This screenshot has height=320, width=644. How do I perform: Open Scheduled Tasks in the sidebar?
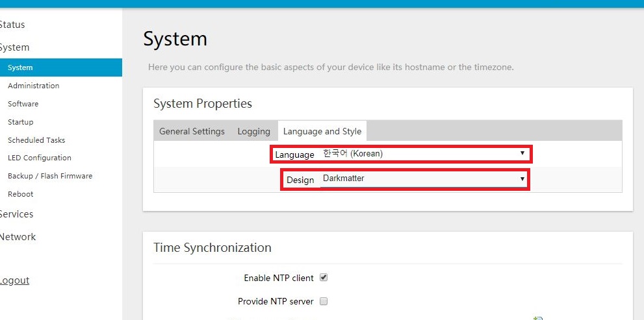click(x=36, y=140)
